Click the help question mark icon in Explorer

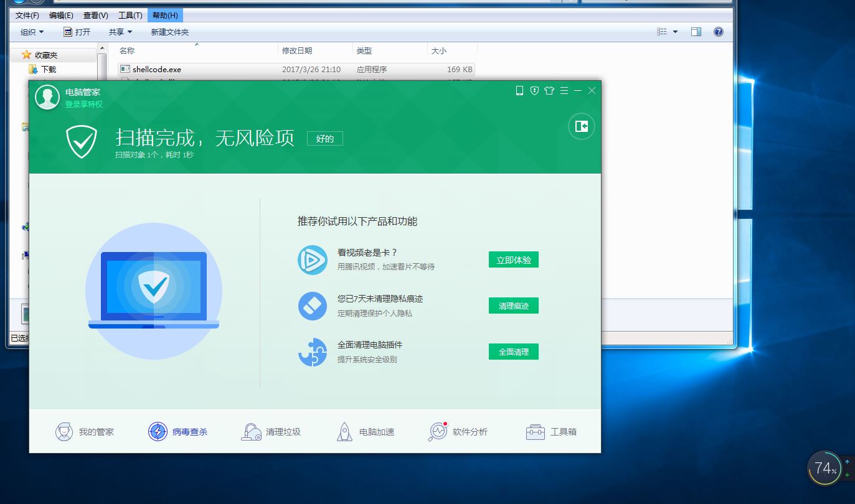(719, 32)
